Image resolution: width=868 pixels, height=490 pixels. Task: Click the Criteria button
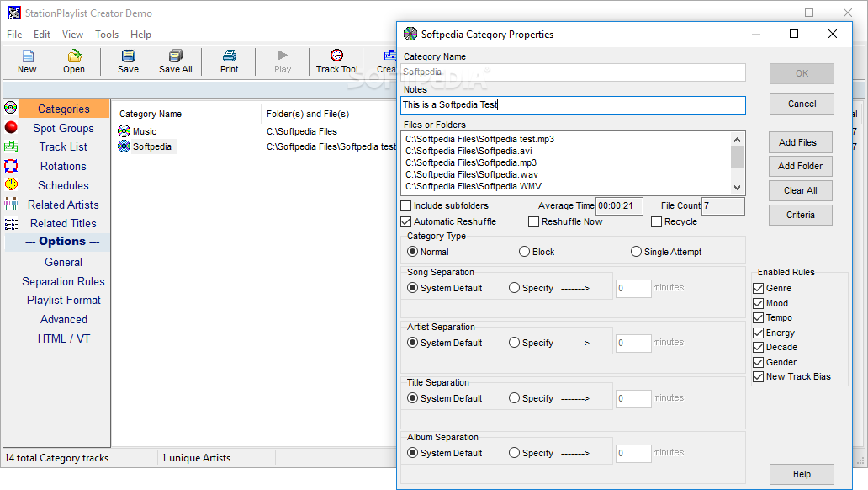[801, 215]
